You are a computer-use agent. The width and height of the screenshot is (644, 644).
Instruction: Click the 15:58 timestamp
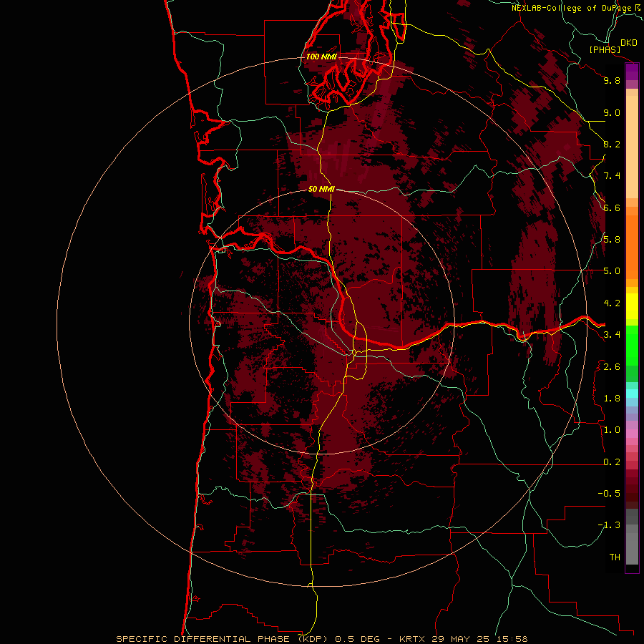512,639
